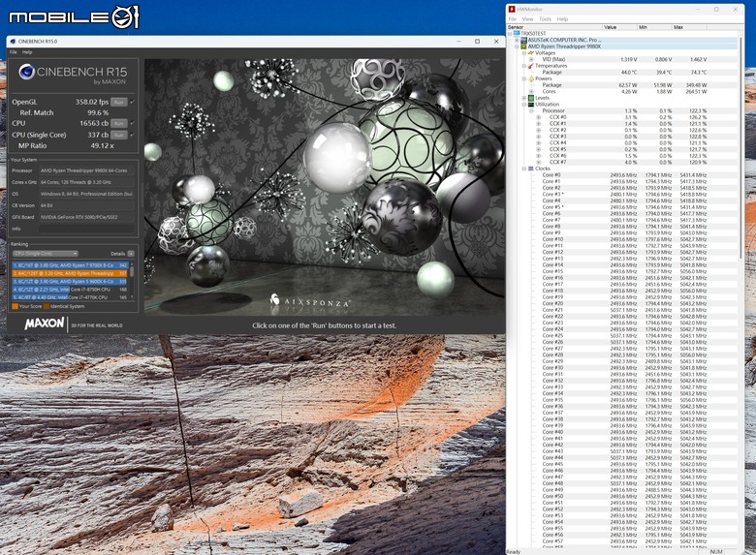The width and height of the screenshot is (756, 555).
Task: Toggle the CPU (Single Core) test checkbox
Action: coord(133,135)
